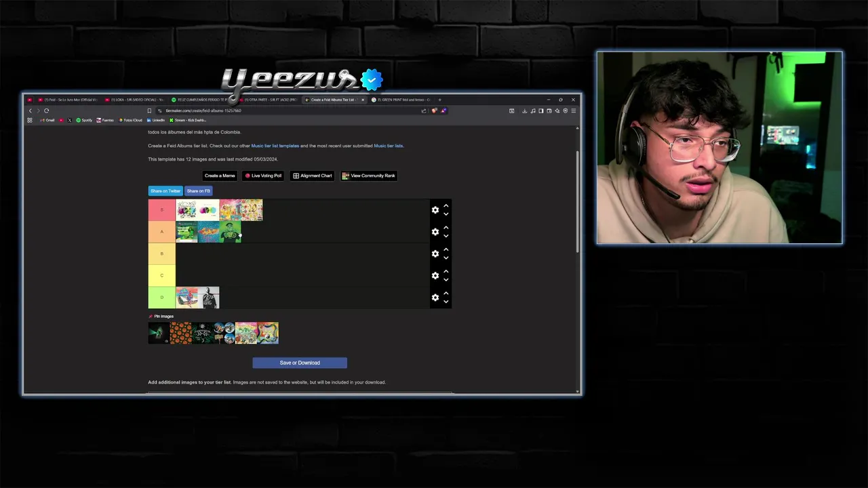
Task: Open the X bookmark
Action: click(x=69, y=120)
